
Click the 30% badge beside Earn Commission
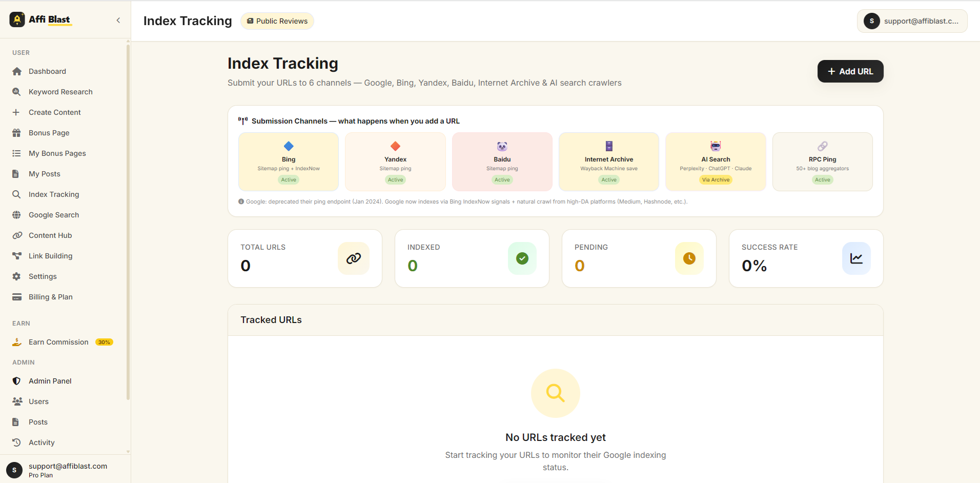[x=104, y=342]
